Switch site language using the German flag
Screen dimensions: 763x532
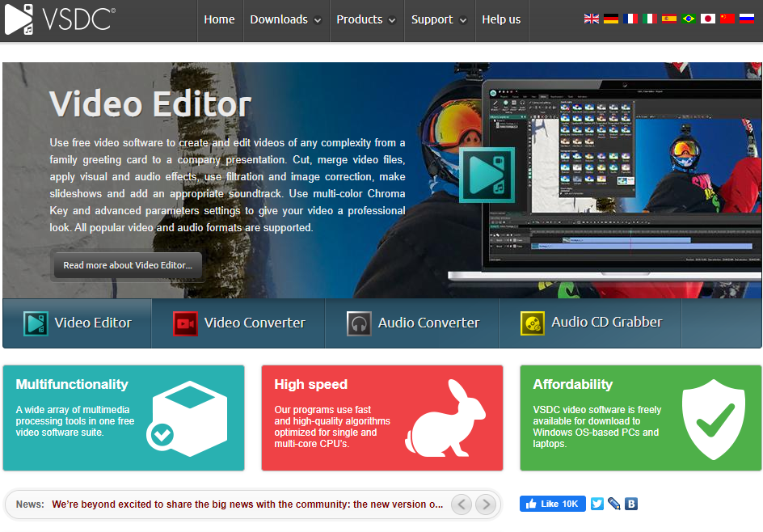611,17
